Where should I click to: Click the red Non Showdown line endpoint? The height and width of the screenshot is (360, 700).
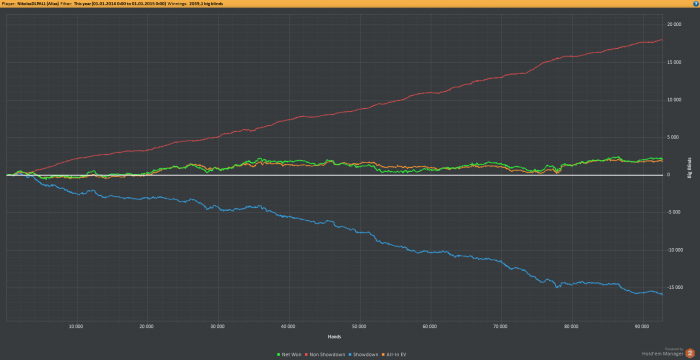coord(662,40)
